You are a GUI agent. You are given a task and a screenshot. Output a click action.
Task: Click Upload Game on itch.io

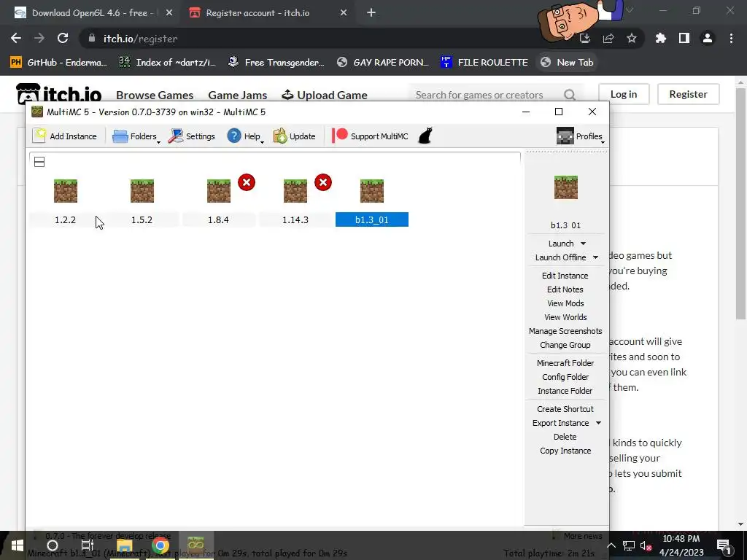click(x=325, y=96)
